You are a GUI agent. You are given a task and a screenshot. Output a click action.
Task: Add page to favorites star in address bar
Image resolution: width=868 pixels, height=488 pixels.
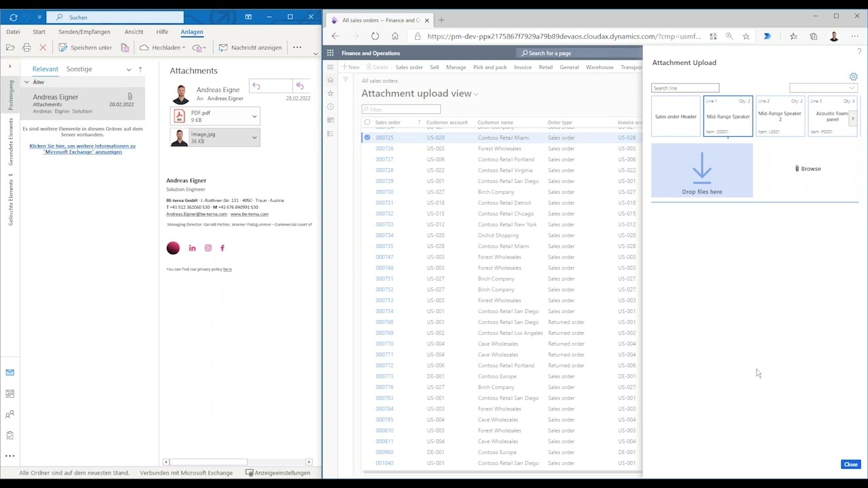coord(746,37)
